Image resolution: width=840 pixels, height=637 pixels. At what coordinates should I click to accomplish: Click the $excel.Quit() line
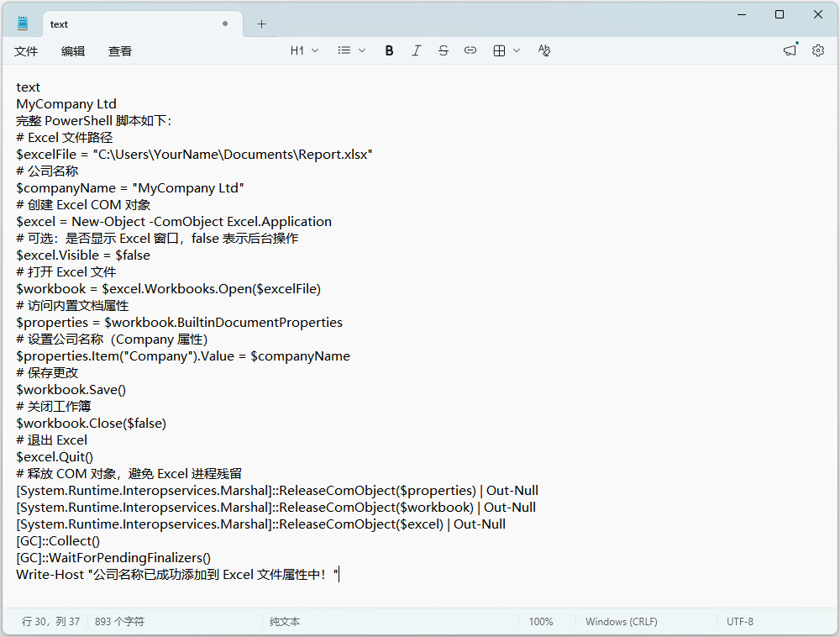55,457
